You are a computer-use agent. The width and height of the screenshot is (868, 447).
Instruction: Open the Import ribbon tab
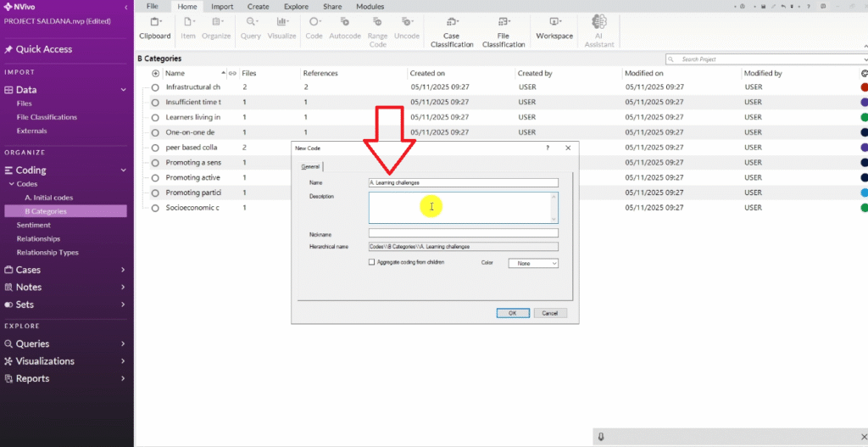pos(222,7)
